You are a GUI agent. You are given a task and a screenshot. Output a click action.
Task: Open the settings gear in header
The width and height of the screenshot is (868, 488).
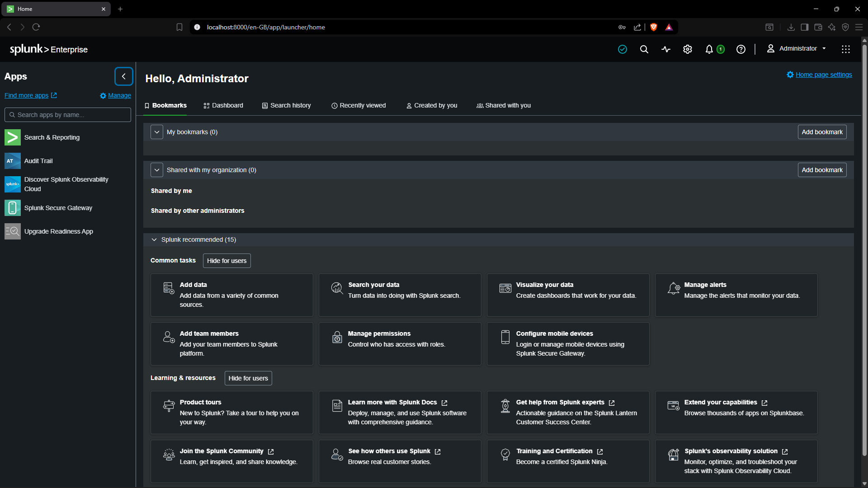tap(688, 49)
